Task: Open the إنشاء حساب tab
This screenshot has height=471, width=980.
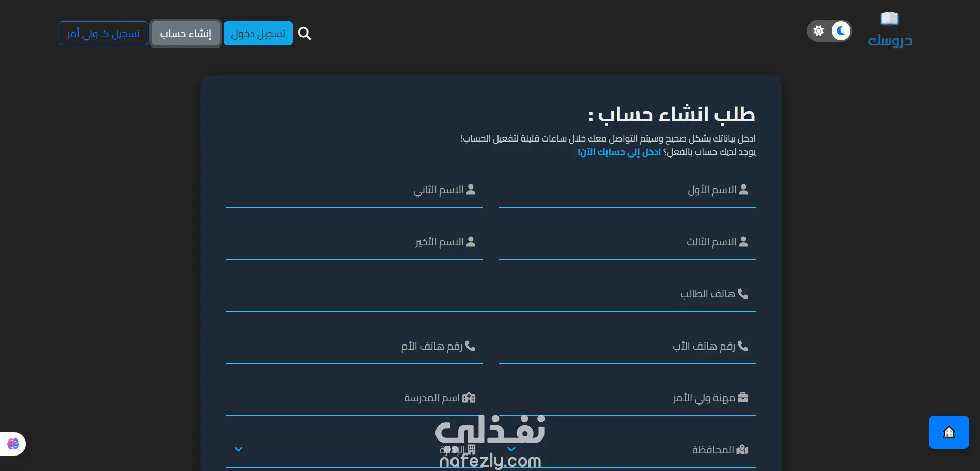Action: pyautogui.click(x=186, y=34)
